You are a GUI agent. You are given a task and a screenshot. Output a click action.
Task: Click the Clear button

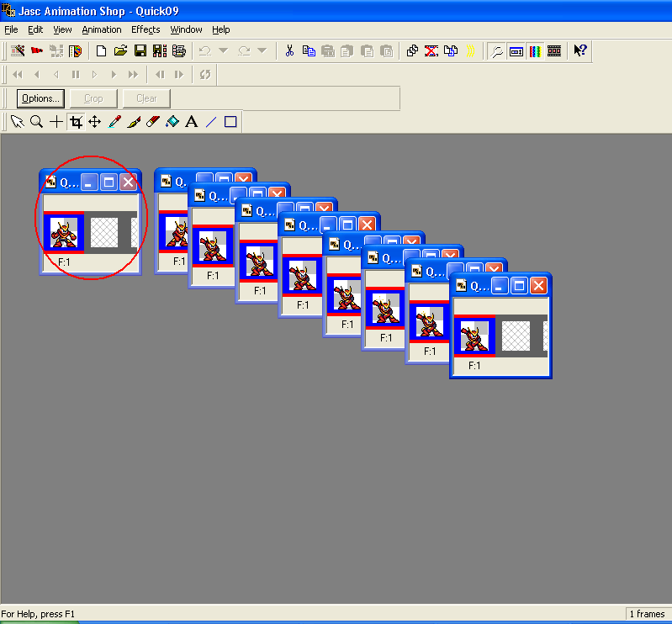pos(146,98)
